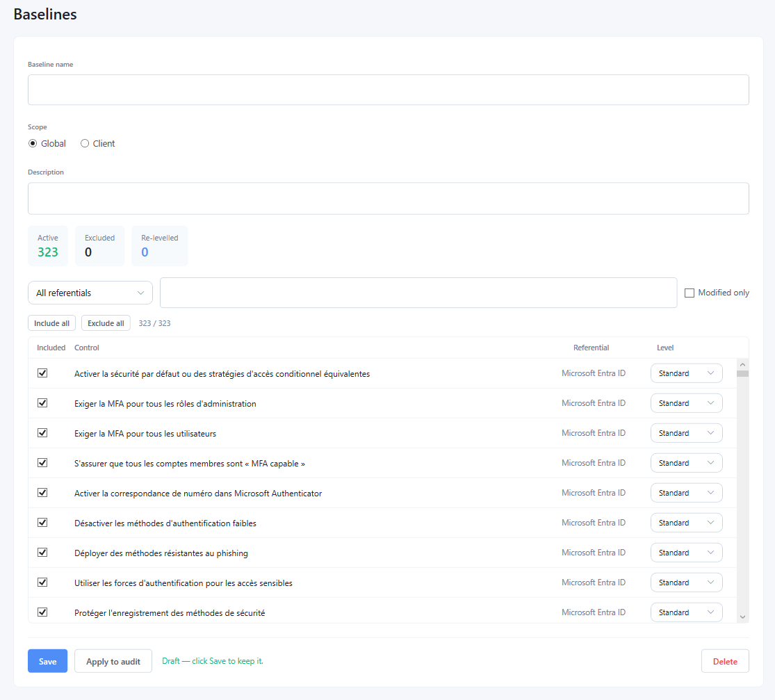The height and width of the screenshot is (700, 775).
Task: Select the Global scope radio button
Action: click(x=33, y=143)
